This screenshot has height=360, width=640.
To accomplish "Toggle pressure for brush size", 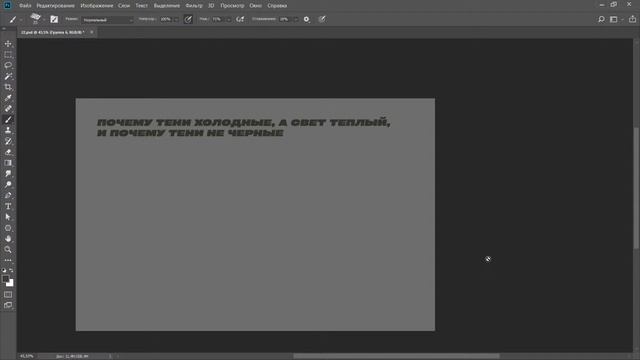I will click(322, 19).
